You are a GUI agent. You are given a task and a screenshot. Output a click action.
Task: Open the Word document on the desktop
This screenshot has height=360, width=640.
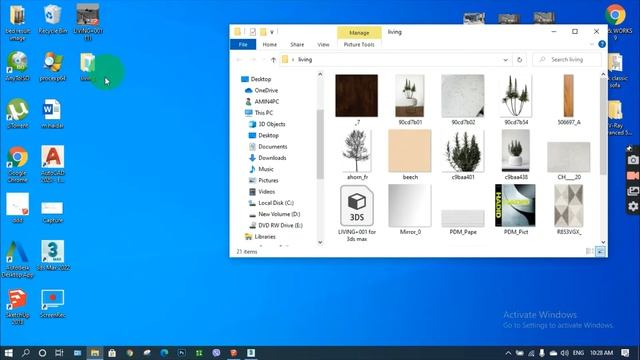pos(52,113)
